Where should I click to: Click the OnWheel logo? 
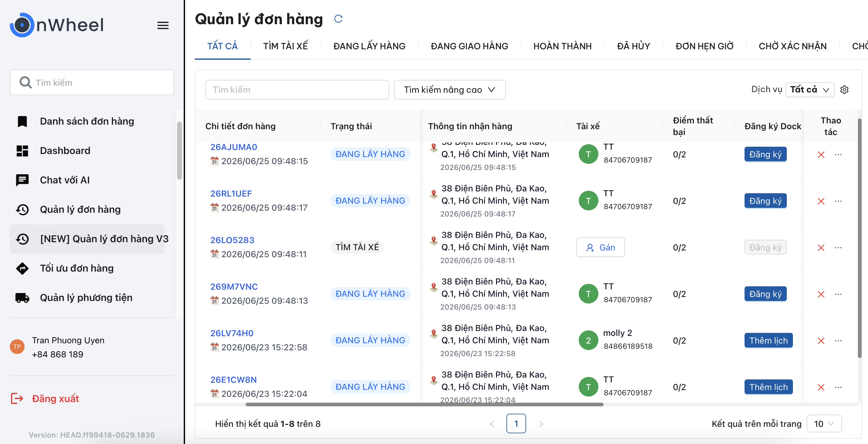pos(57,25)
